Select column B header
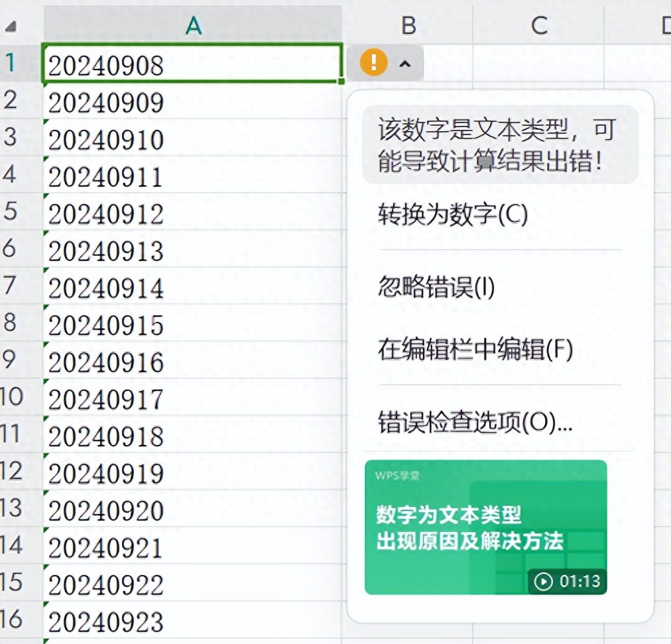Viewport: 671px width, 644px height. [408, 25]
